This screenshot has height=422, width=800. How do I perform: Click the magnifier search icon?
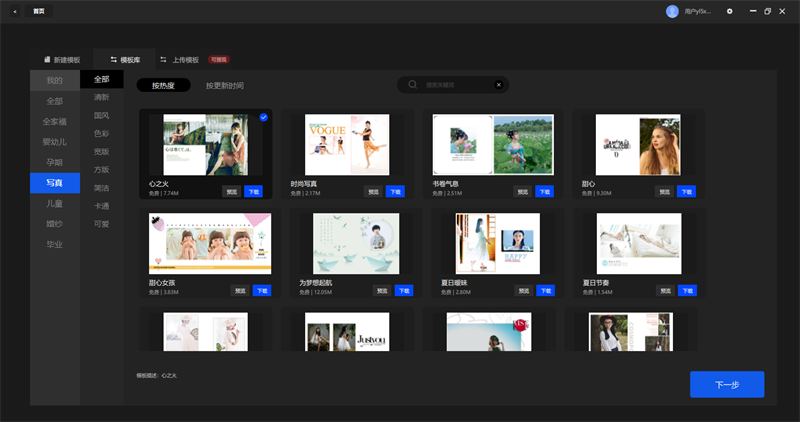coord(413,85)
